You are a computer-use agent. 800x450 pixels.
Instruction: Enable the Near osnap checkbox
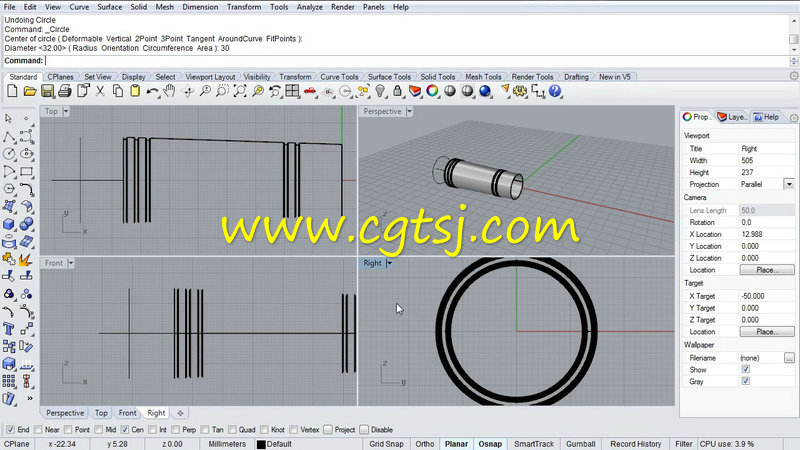click(38, 430)
